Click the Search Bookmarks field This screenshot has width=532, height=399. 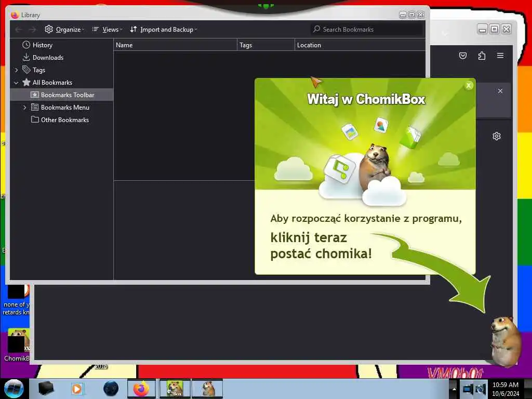pos(366,30)
